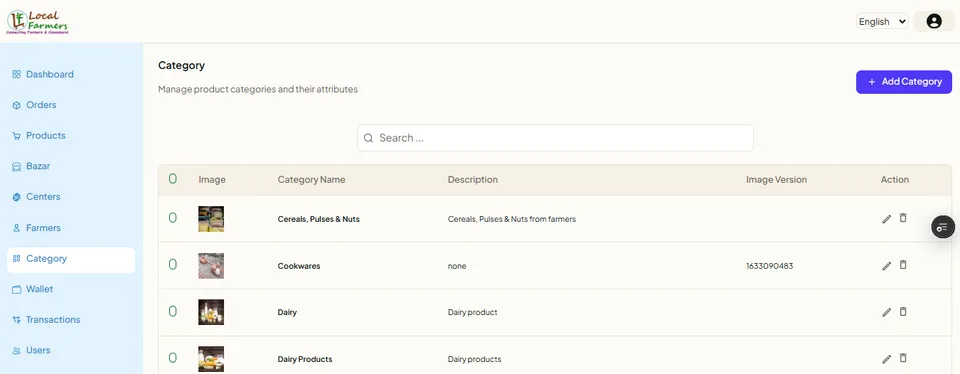Image resolution: width=960 pixels, height=374 pixels.
Task: Click the Local Farmers logo
Action: tap(38, 21)
